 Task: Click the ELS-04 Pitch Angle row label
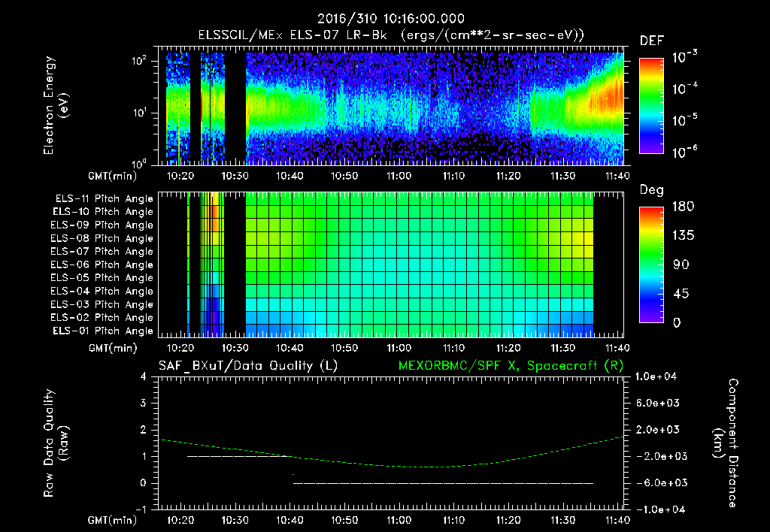102,291
